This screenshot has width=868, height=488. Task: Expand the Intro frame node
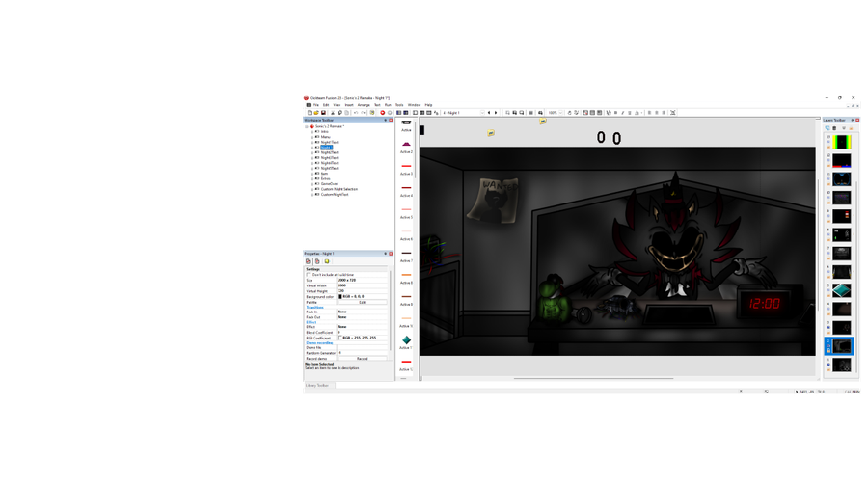tap(312, 132)
